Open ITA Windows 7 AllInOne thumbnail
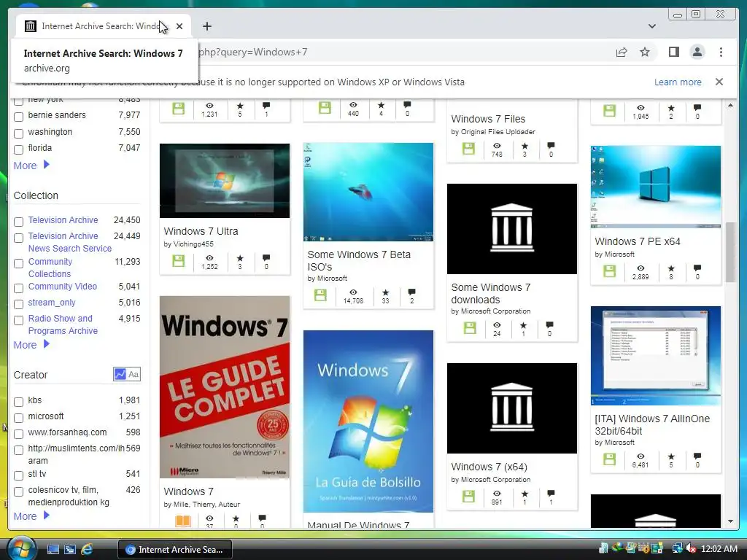The image size is (747, 560). [x=656, y=356]
